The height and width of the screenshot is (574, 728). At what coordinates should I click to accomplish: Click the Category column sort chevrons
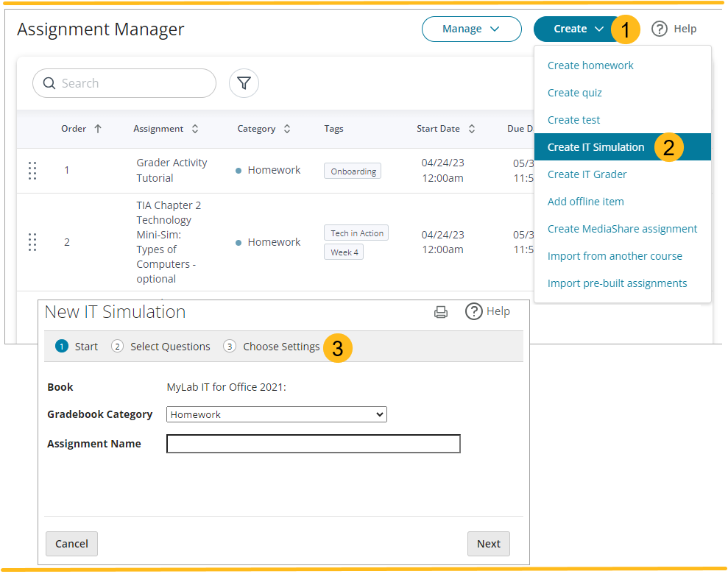[287, 128]
